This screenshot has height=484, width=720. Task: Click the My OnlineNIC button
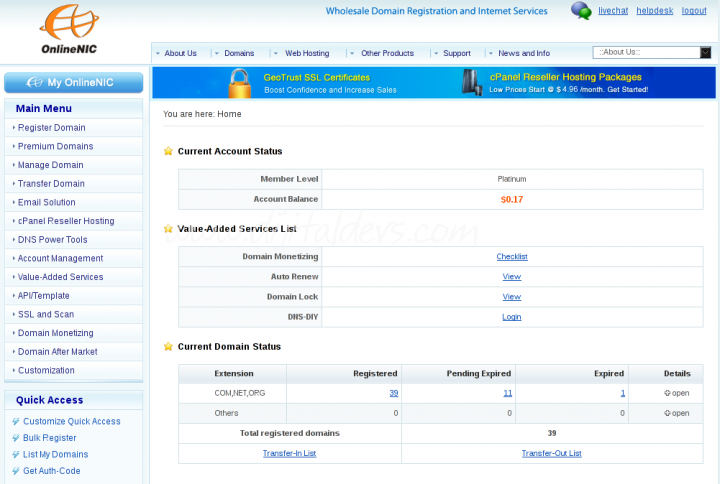tap(73, 82)
